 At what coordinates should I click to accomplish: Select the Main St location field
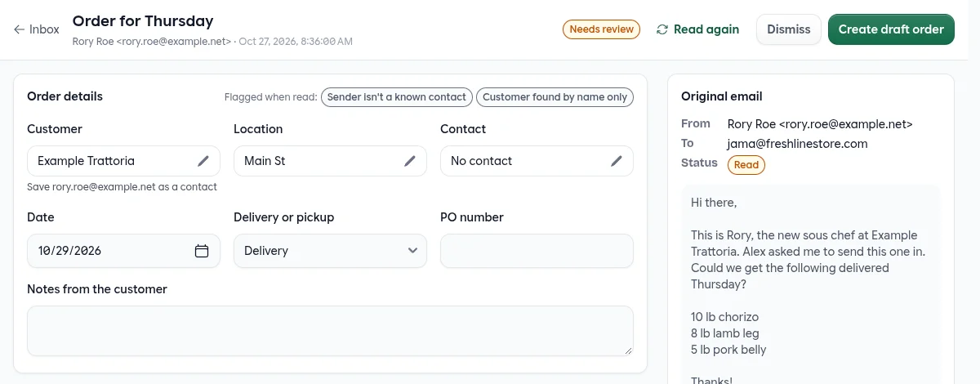(x=330, y=161)
